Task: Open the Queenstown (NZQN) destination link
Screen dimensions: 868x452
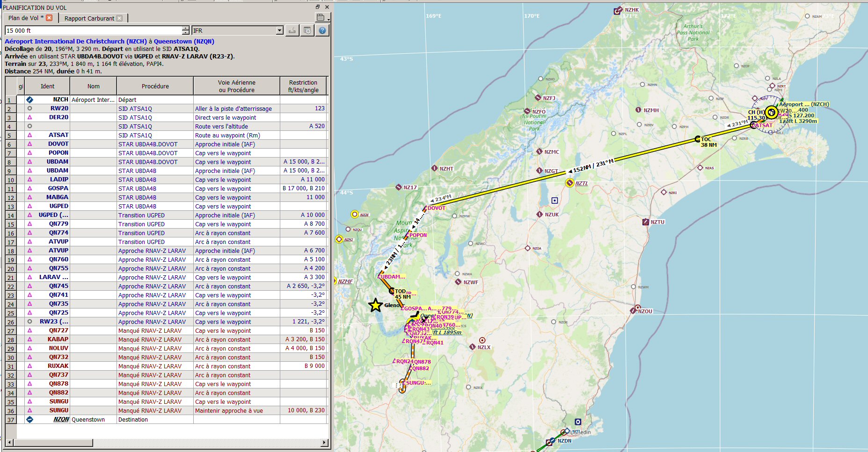Action: coord(184,41)
